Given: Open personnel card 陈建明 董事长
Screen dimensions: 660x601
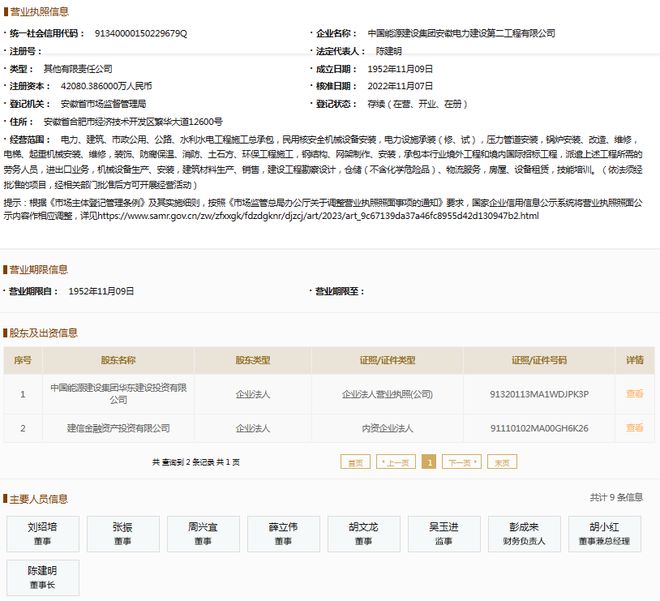Looking at the screenshot, I should pos(43,577).
